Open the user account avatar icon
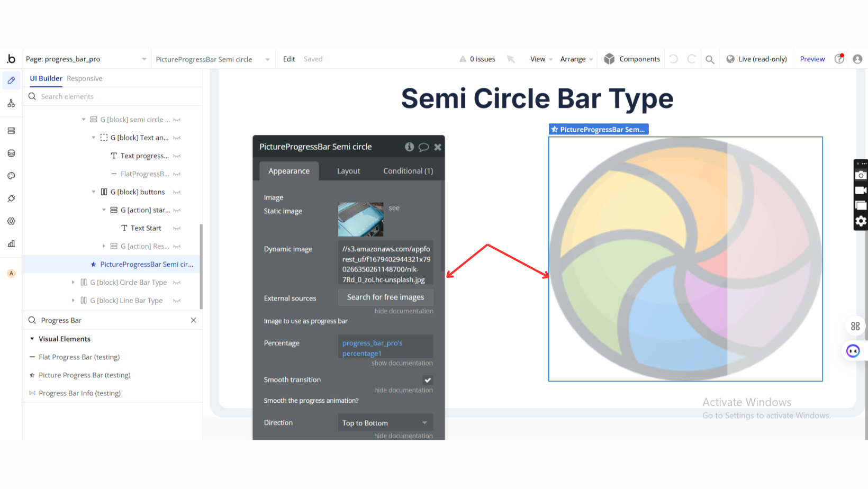This screenshot has height=489, width=868. click(x=857, y=59)
